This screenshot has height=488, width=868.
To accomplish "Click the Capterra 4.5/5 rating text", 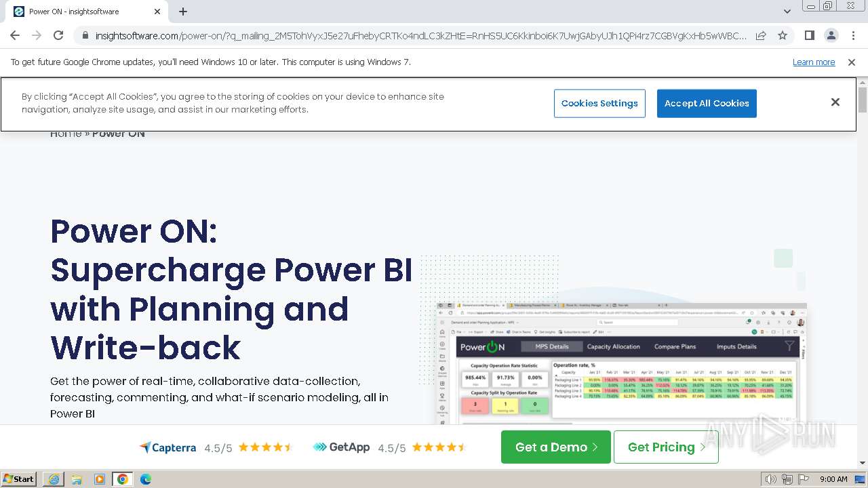I will [218, 448].
